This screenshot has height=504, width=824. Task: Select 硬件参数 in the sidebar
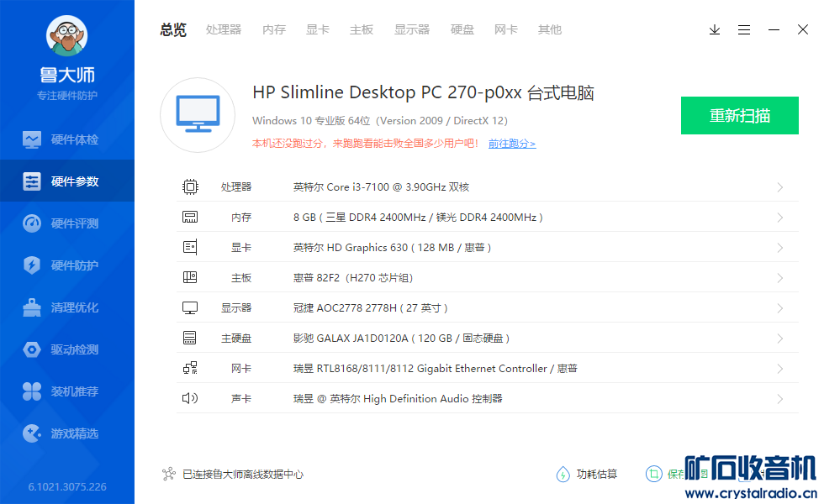pos(67,181)
